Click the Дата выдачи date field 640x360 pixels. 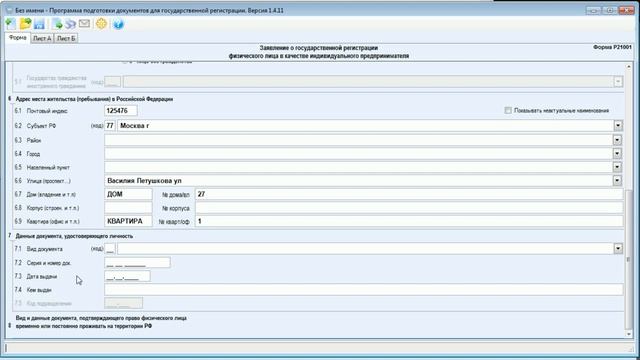point(127,276)
